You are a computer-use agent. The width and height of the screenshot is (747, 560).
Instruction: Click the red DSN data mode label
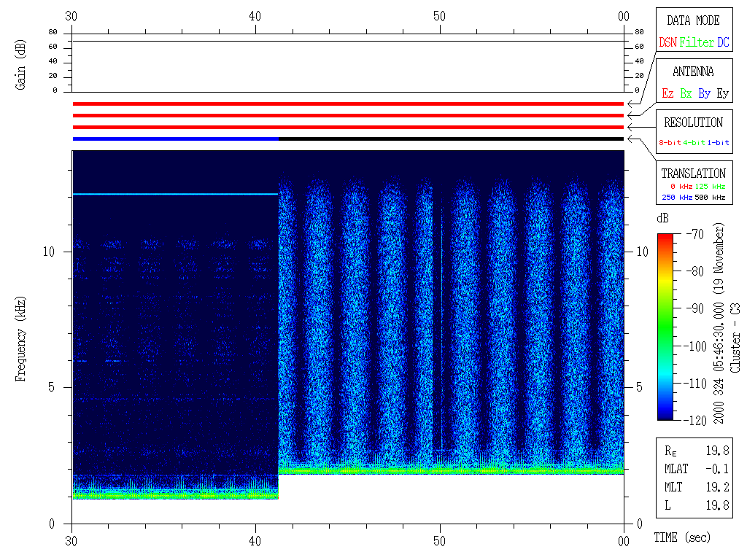pos(667,43)
